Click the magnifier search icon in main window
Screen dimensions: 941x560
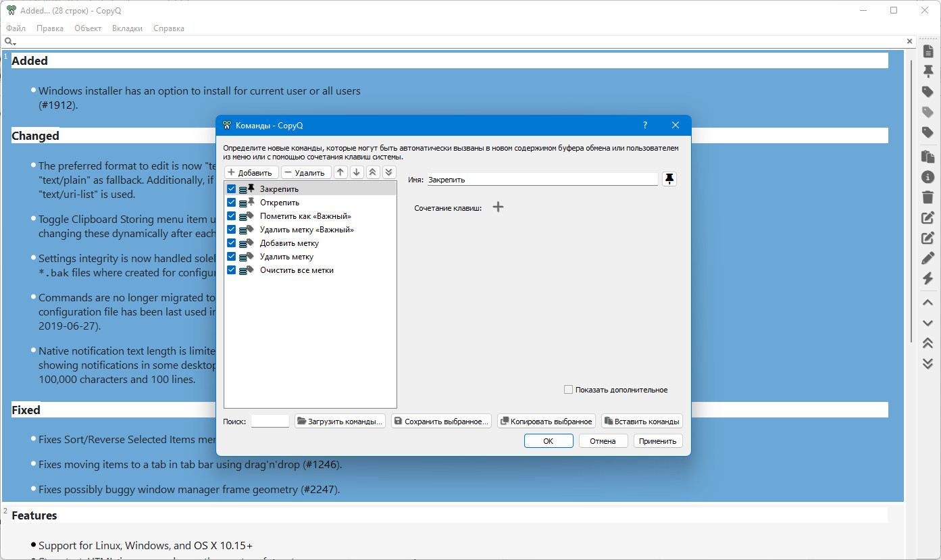click(9, 42)
